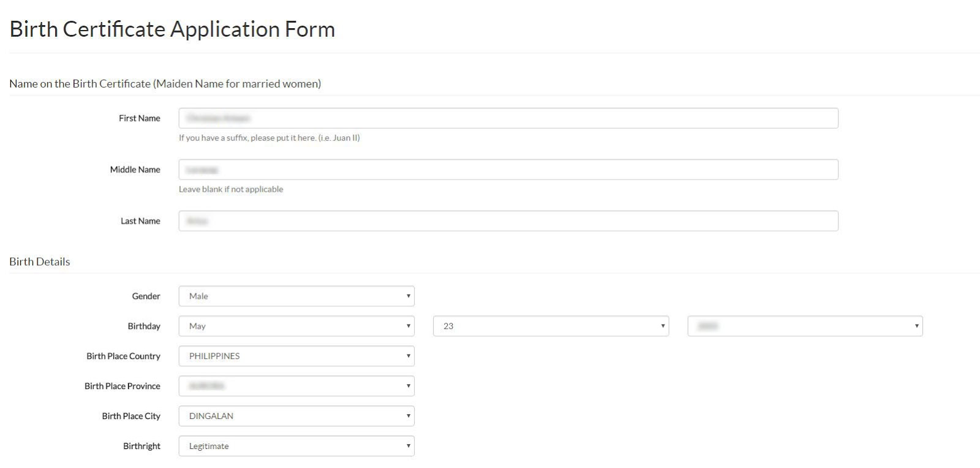Image resolution: width=980 pixels, height=468 pixels.
Task: Open the Birthright dropdown showing Legitimate
Action: (x=296, y=447)
